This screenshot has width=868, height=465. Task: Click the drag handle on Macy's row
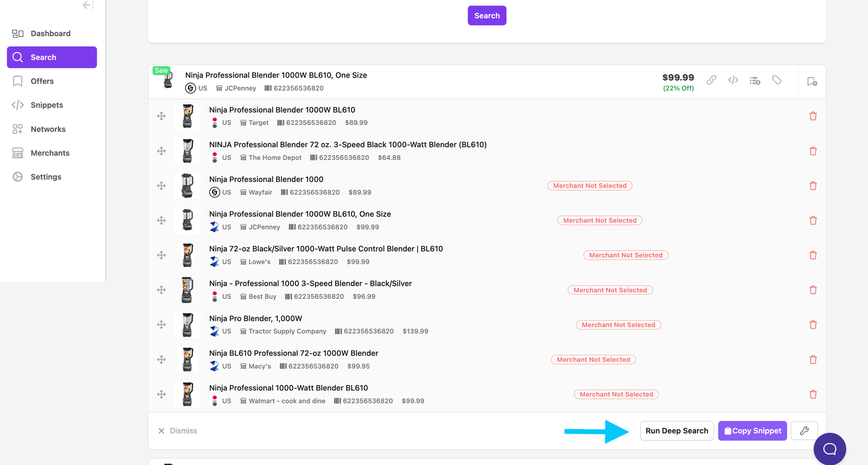161,360
